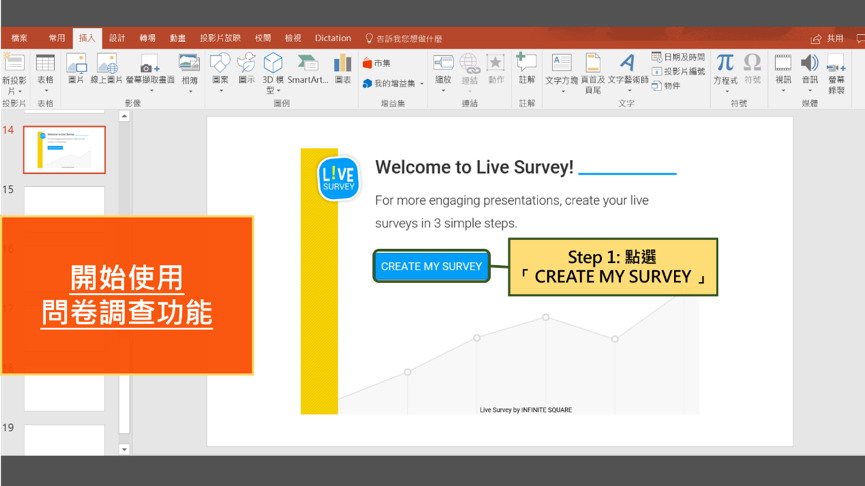Viewport: 865px width, 486px height.
Task: Click the 視訊 video icon
Action: tap(783, 63)
